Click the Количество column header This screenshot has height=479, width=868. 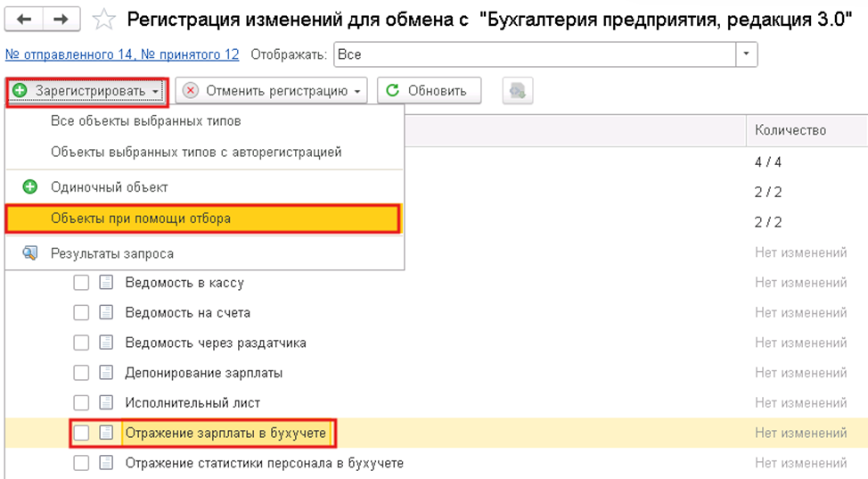coord(807,129)
